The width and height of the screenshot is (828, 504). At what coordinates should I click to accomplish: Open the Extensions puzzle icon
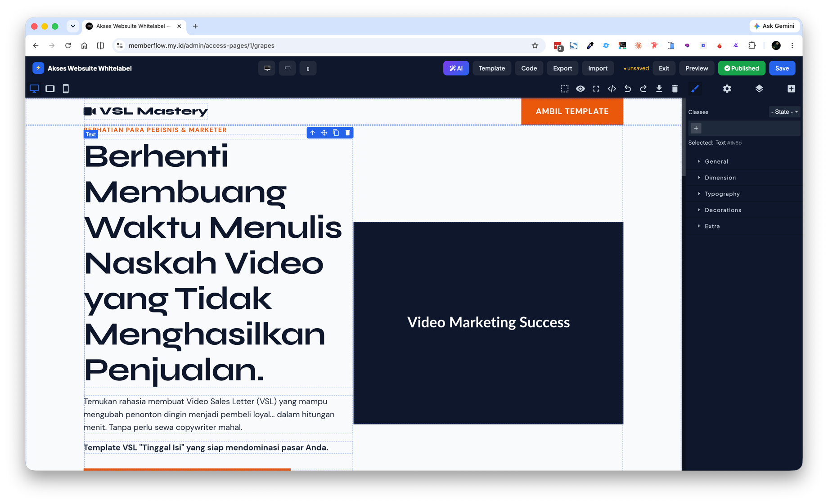tap(752, 45)
